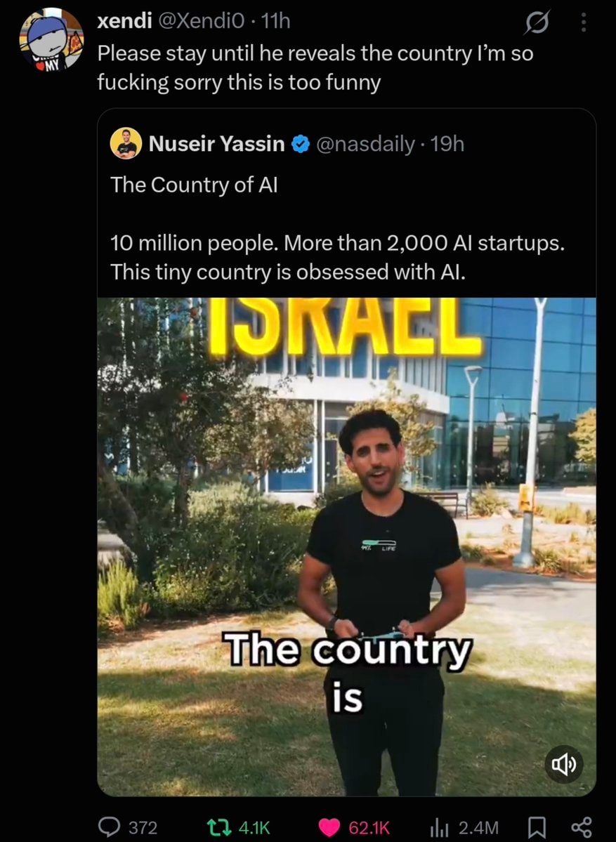
Task: Toggle the pink heart like button
Action: 329,827
